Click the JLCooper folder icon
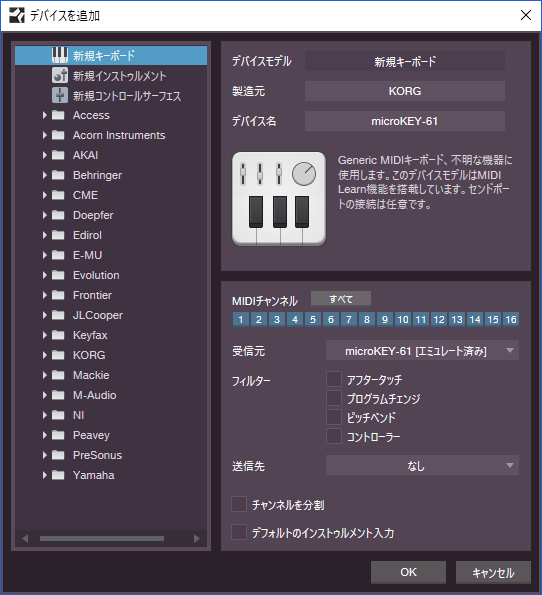 pos(58,315)
